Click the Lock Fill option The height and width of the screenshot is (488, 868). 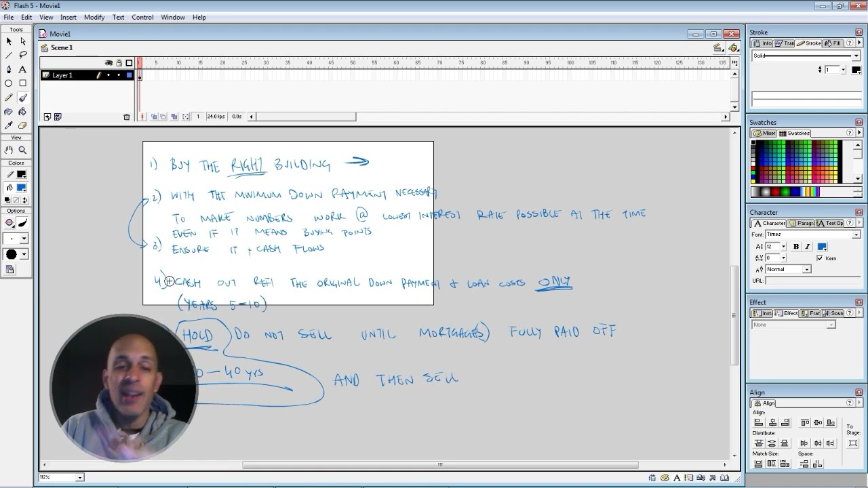10,269
